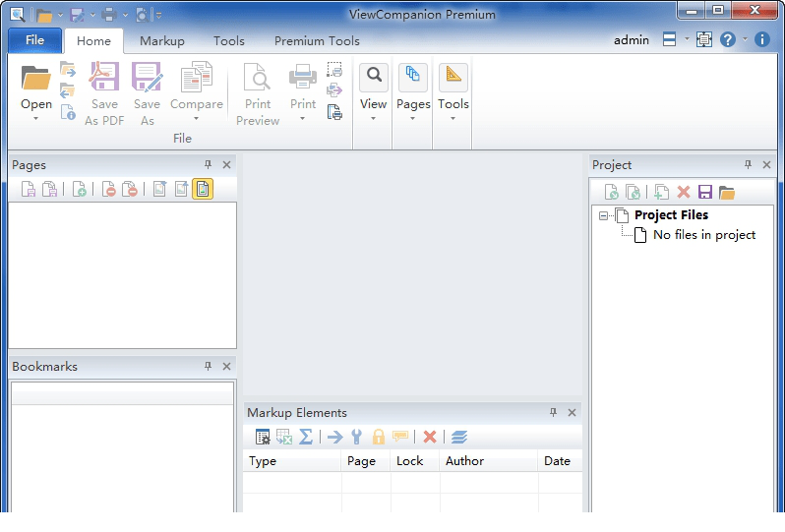Click the admin user label
Image resolution: width=785 pixels, height=532 pixels.
coord(632,40)
